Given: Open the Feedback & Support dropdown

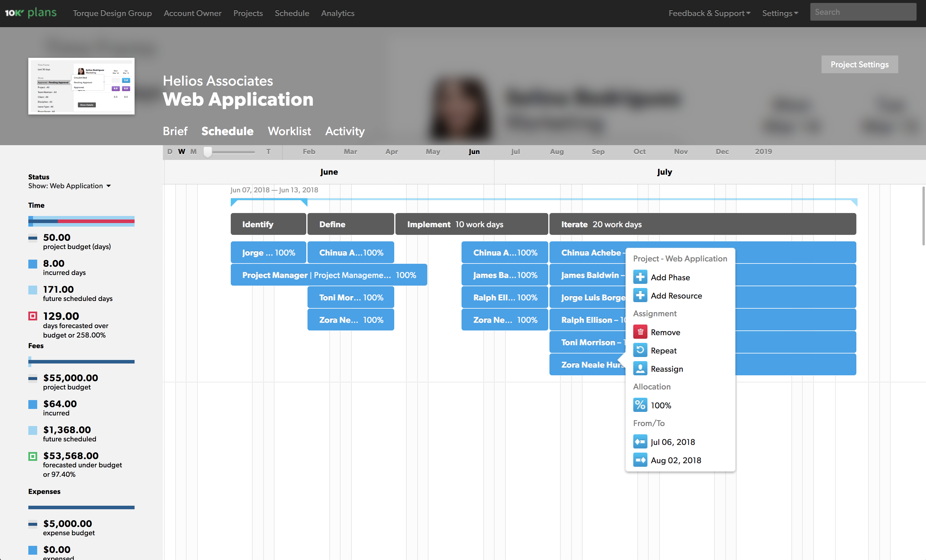Looking at the screenshot, I should tap(709, 13).
